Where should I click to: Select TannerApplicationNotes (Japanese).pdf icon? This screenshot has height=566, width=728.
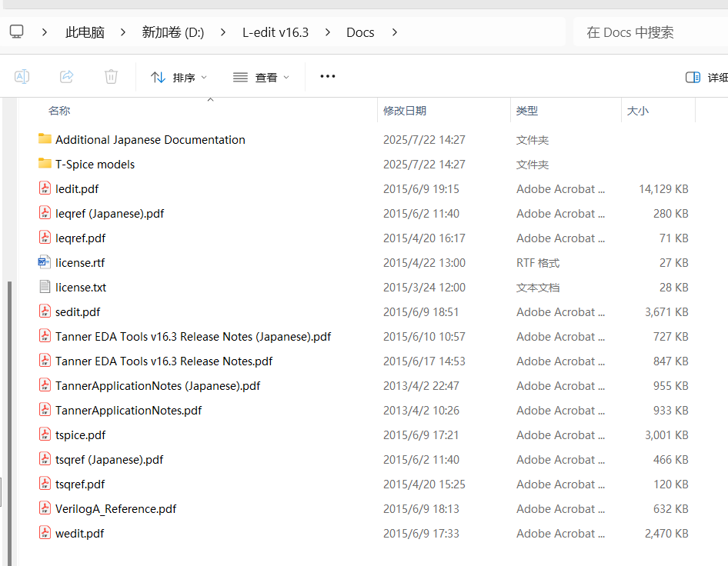pos(45,385)
